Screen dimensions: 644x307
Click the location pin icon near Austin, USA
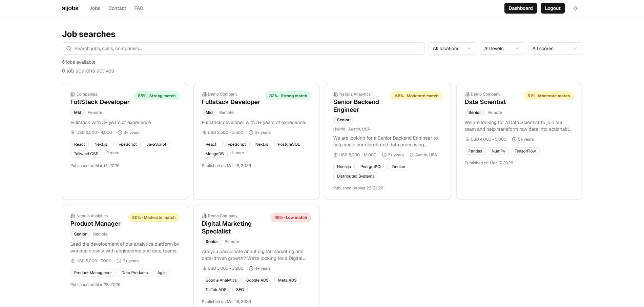[412, 155]
